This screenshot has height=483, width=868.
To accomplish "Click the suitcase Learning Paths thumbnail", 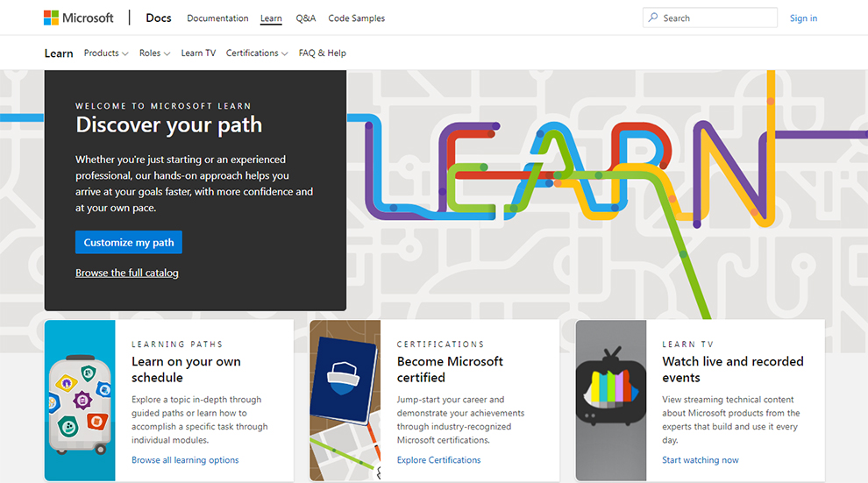I will pyautogui.click(x=80, y=401).
